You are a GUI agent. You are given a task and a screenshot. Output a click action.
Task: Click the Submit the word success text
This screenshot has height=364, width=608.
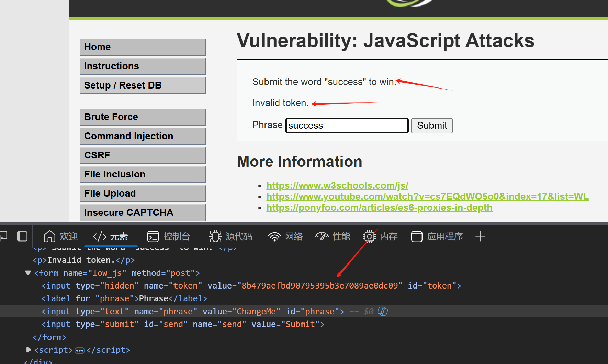click(x=324, y=82)
